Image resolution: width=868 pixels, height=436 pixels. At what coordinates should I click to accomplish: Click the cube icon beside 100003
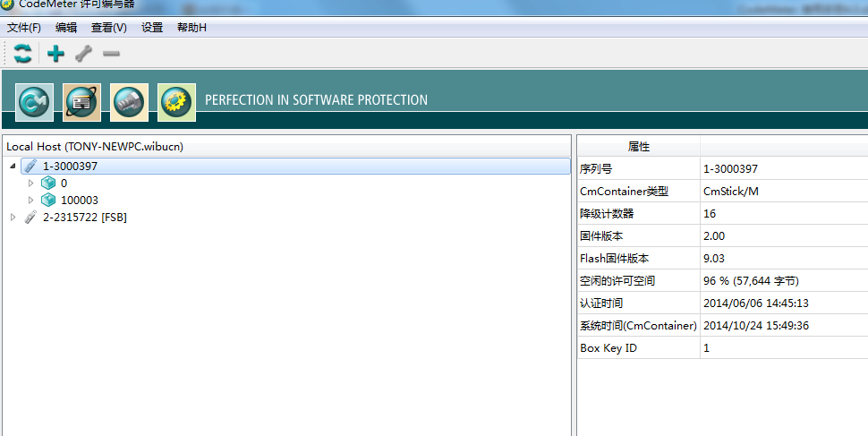[x=48, y=200]
